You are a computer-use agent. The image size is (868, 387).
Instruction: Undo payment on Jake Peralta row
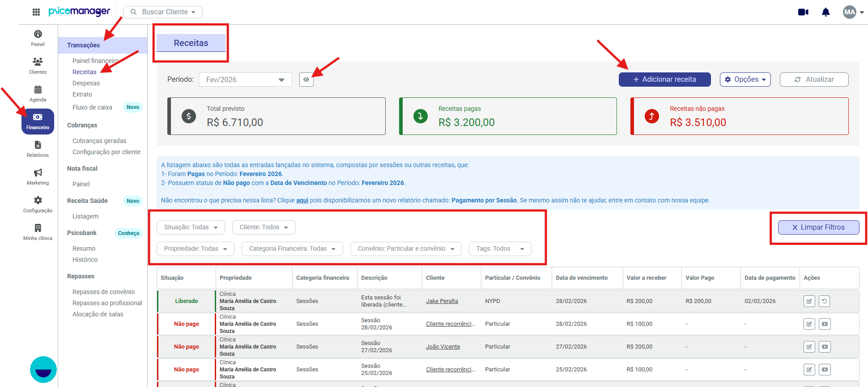point(825,301)
